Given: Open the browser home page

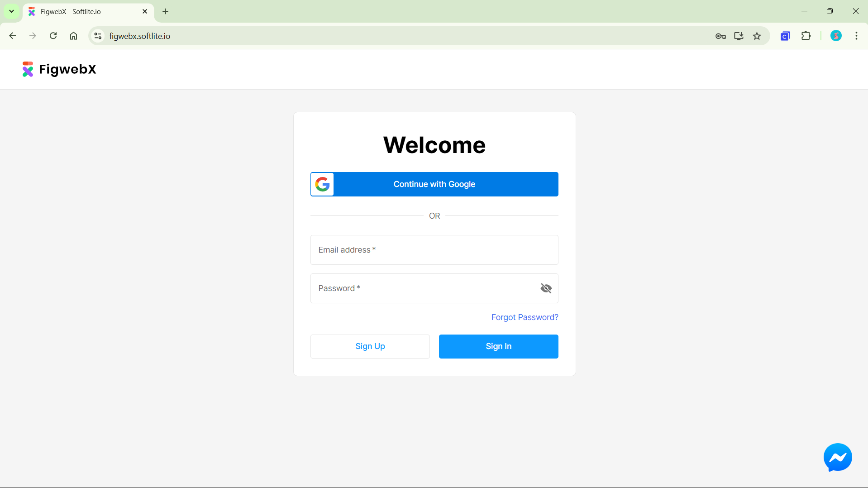Looking at the screenshot, I should (73, 36).
